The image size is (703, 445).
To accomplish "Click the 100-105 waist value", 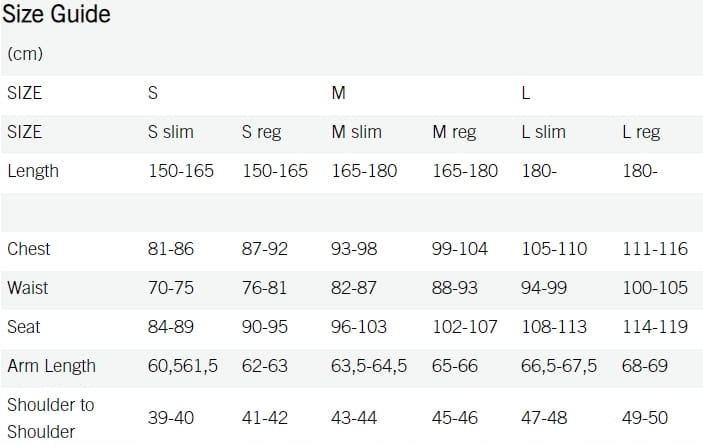I will (655, 288).
